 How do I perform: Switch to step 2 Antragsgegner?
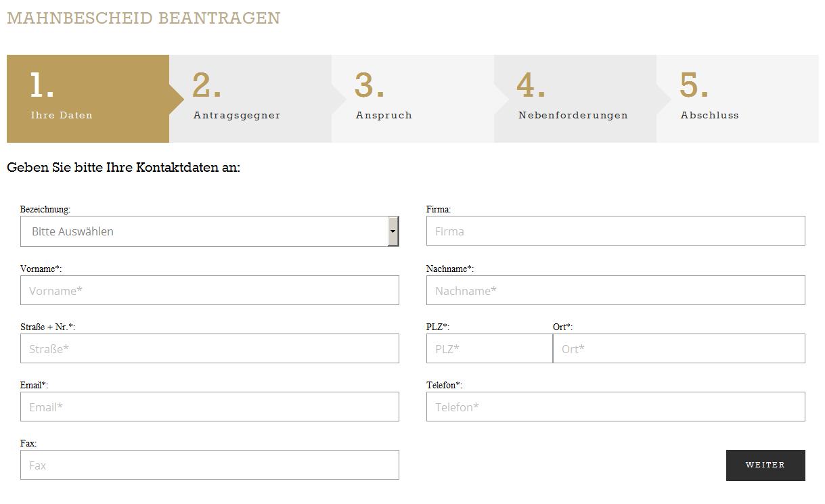pos(250,99)
